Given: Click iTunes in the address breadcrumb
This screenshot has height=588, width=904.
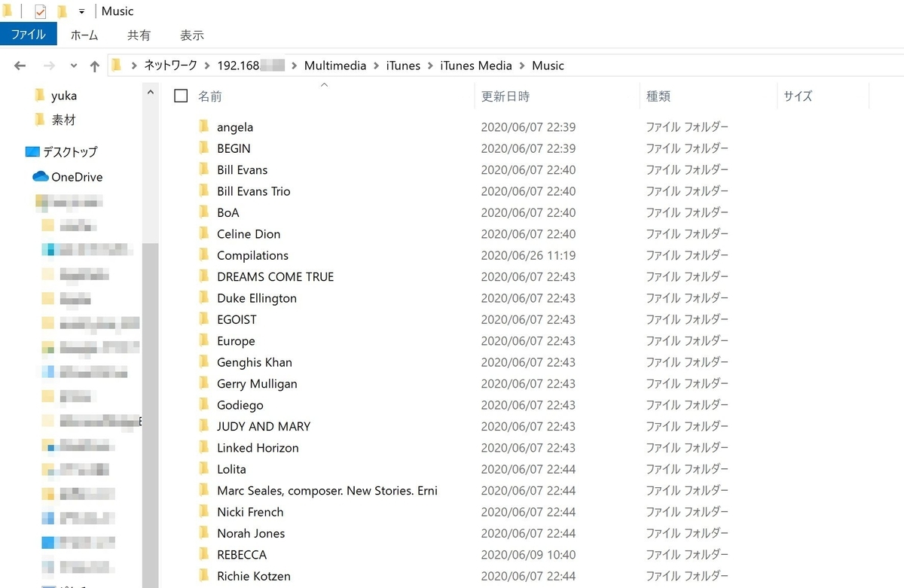Looking at the screenshot, I should [403, 66].
